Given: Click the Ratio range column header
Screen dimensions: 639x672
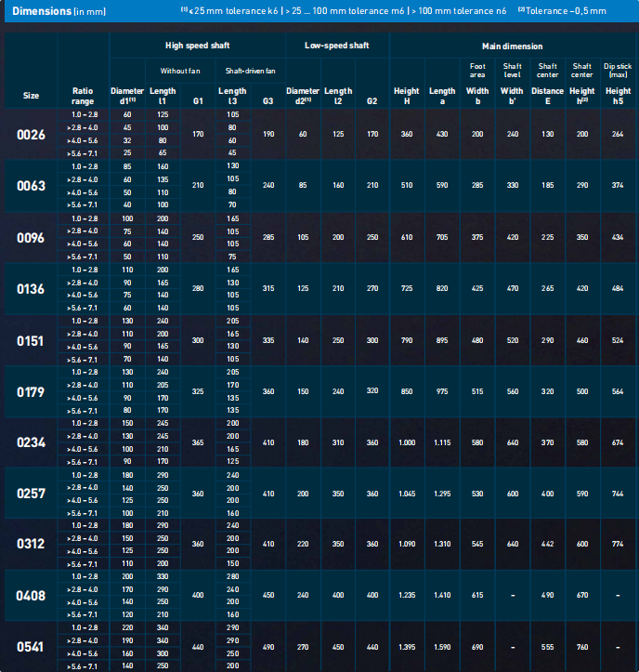Looking at the screenshot, I should click(x=83, y=95).
